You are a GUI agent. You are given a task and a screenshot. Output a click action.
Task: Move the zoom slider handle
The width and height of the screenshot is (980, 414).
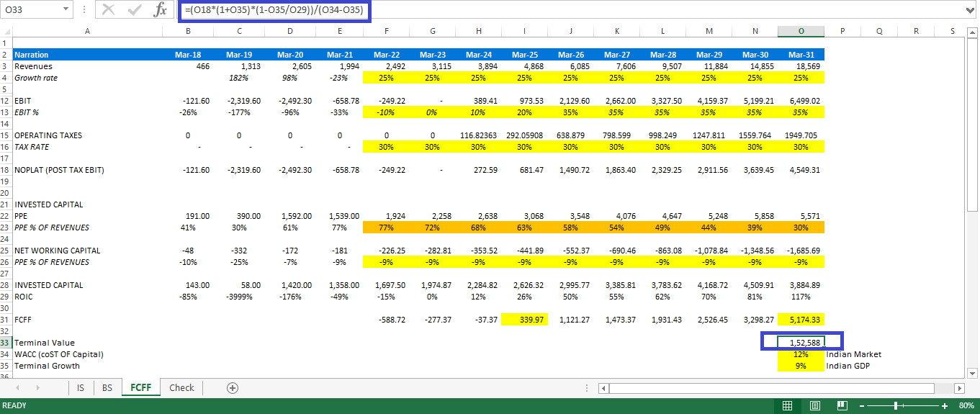(895, 406)
